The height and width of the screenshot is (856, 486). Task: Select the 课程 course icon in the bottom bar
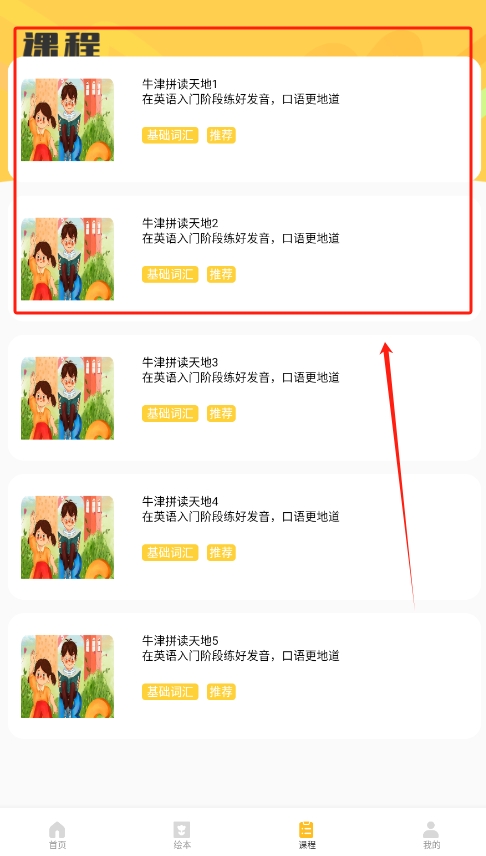click(306, 830)
